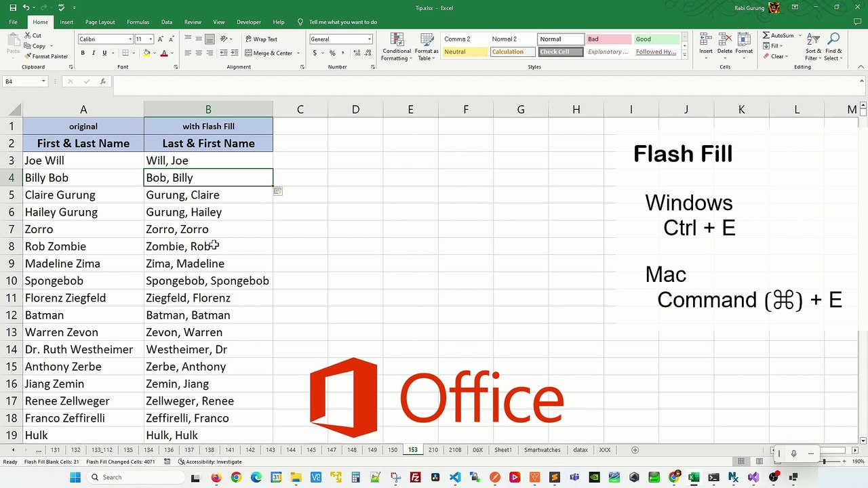Screen dimensions: 868x488
Task: Click the Merge & Center button
Action: (x=269, y=53)
